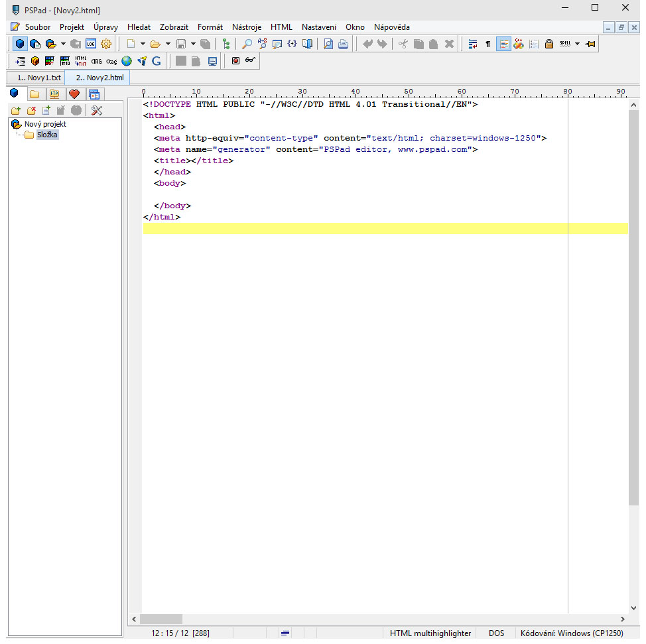Click the Google search G icon
The height and width of the screenshot is (644, 646).
point(157,61)
